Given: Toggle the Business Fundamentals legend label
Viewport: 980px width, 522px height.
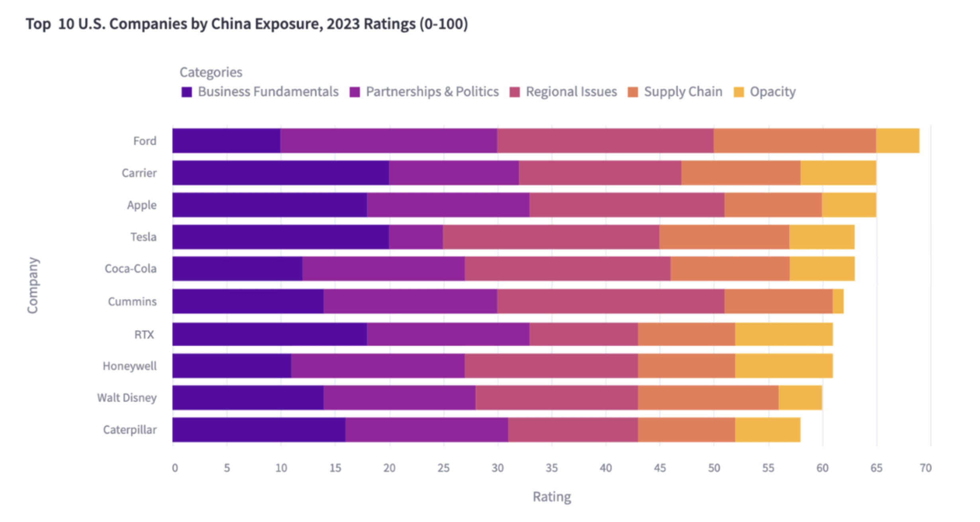Looking at the screenshot, I should [x=268, y=92].
